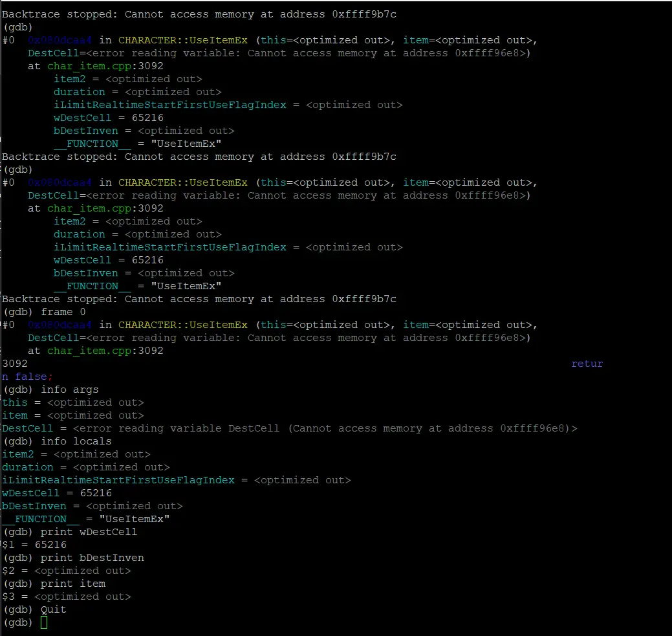Click the 'print item' command line
The width and height of the screenshot is (672, 636).
[x=72, y=584]
